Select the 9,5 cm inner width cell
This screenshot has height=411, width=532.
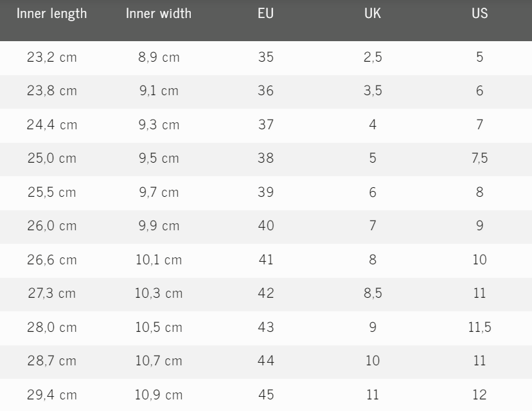[159, 158]
